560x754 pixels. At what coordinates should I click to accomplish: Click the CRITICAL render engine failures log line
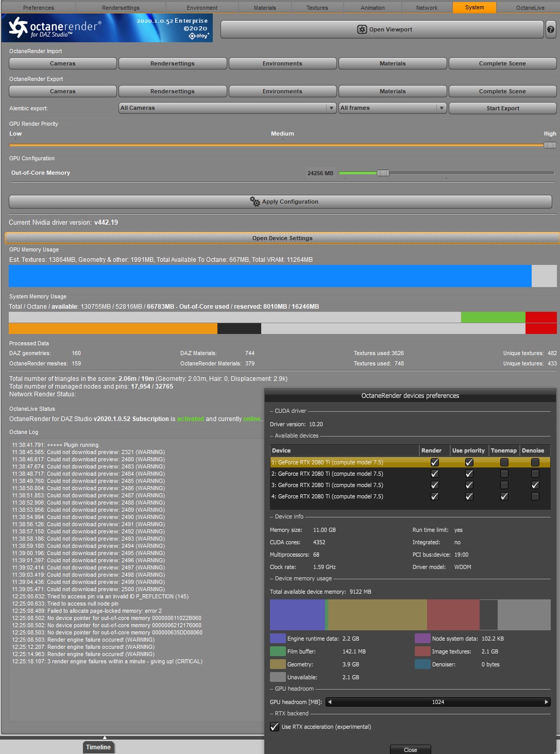point(107,661)
